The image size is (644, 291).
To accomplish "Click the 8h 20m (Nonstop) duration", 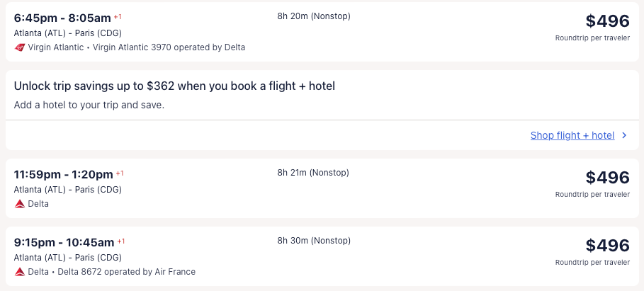I will click(x=314, y=16).
